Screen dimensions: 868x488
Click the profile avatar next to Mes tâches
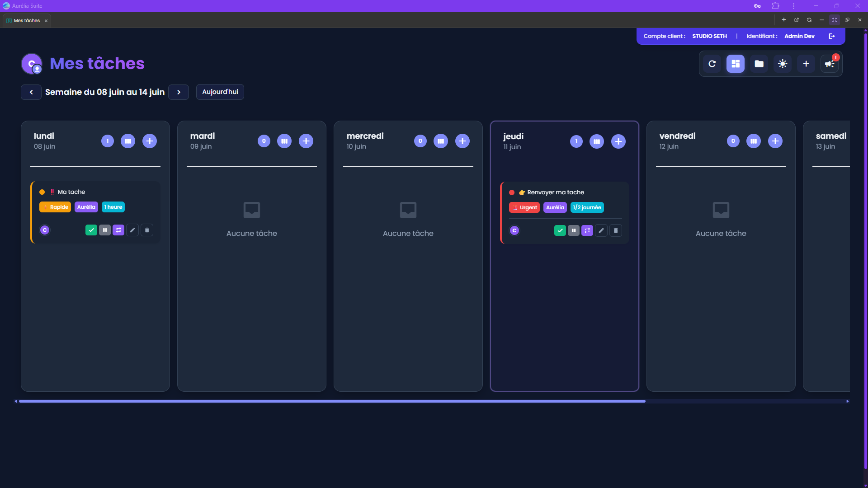(x=32, y=64)
